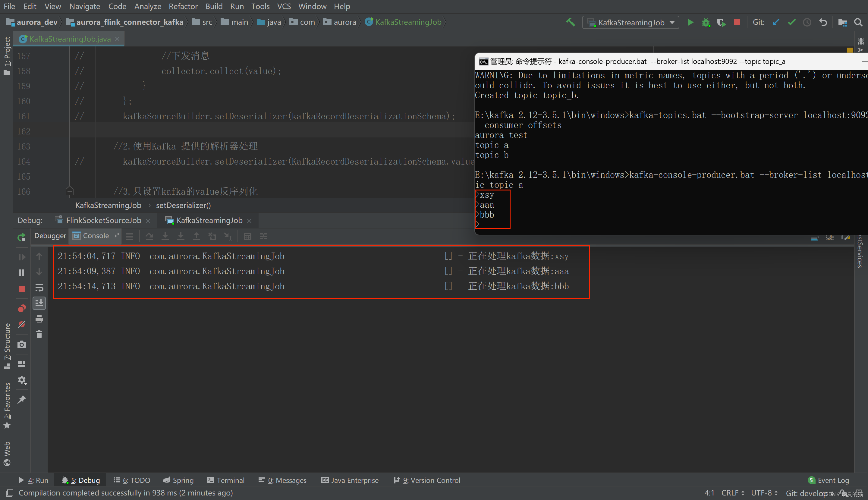Open KafkaStreamingJob run configuration dropdown

coord(631,23)
